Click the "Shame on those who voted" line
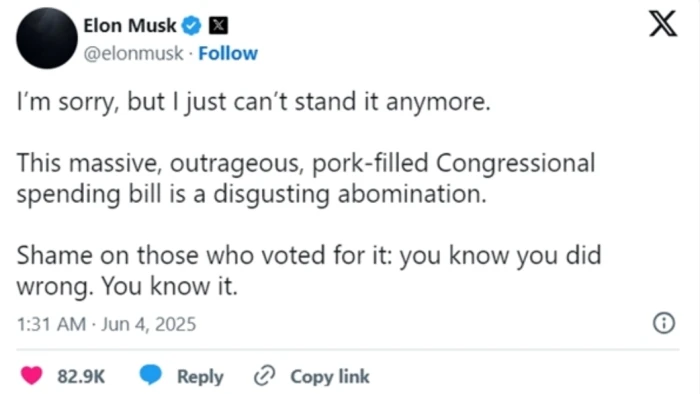 pos(309,256)
